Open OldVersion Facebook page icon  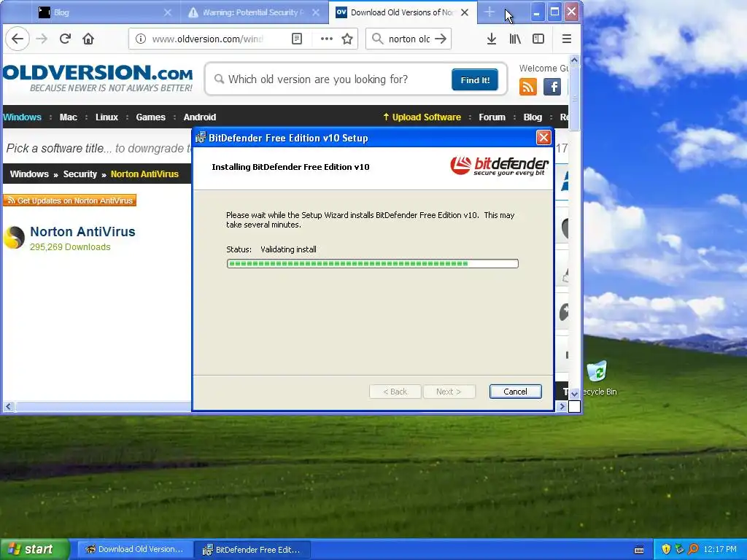click(552, 87)
